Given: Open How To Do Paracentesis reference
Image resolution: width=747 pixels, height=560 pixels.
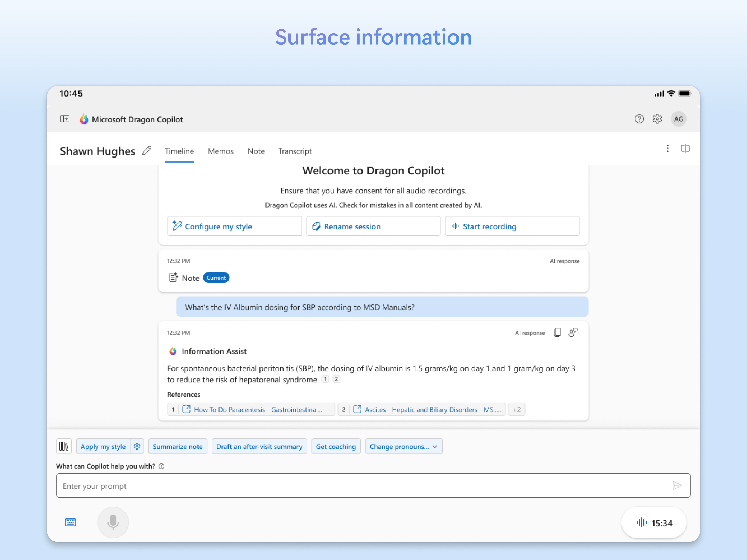Looking at the screenshot, I should 251,409.
